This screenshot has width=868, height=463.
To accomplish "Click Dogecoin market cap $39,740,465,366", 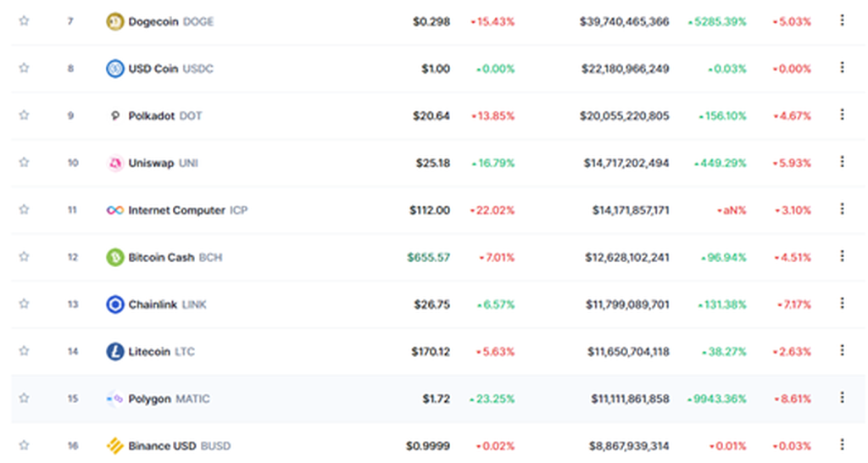I will click(625, 21).
